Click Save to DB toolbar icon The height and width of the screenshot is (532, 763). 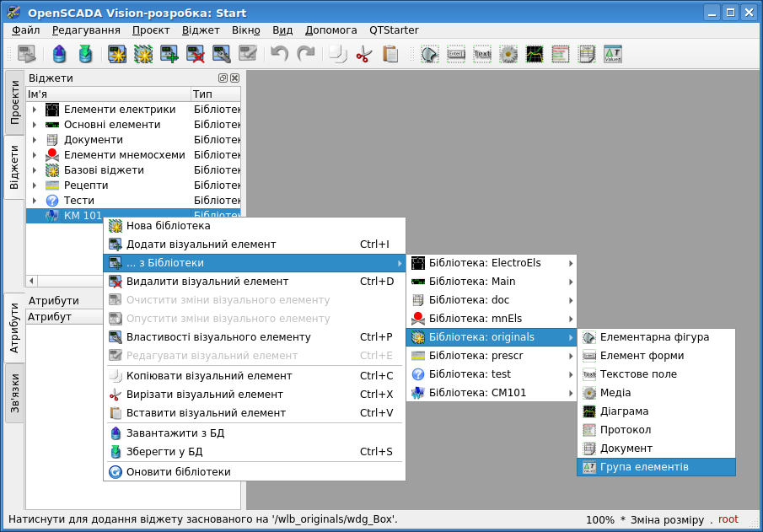pyautogui.click(x=85, y=55)
